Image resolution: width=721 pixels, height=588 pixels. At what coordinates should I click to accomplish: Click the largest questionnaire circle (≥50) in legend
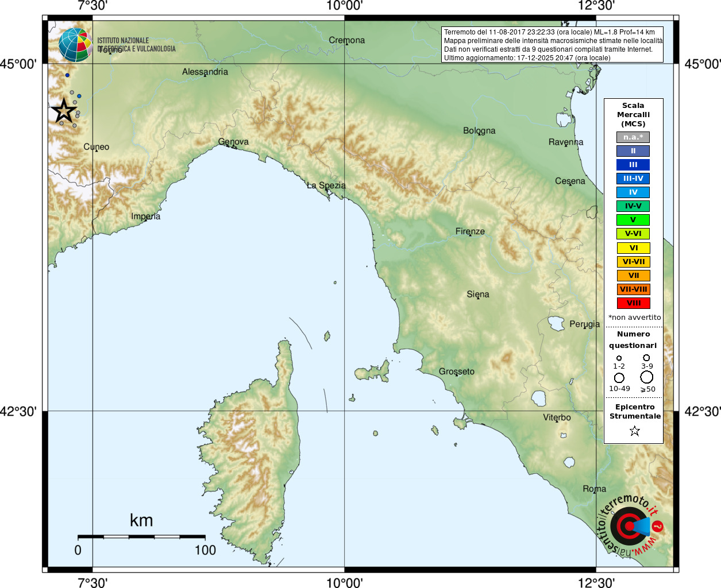pyautogui.click(x=647, y=377)
